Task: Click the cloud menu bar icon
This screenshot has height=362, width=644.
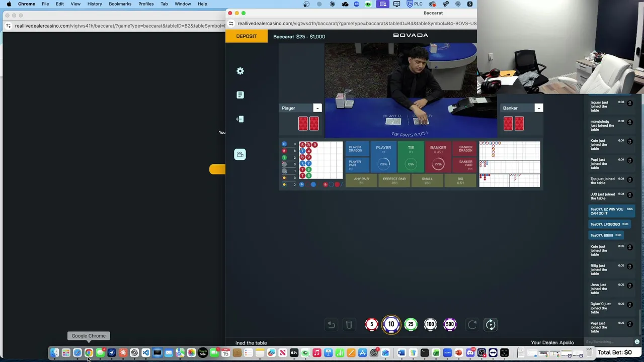Action: point(345,4)
